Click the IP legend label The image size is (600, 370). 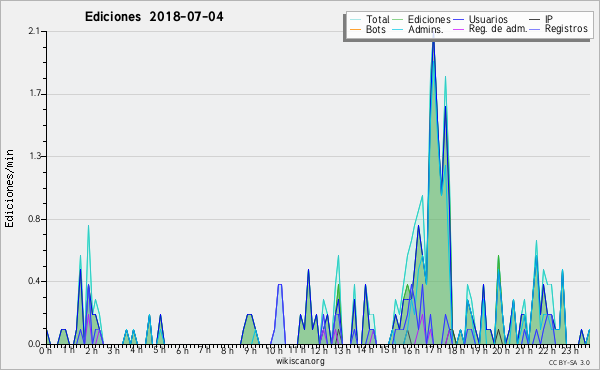549,19
